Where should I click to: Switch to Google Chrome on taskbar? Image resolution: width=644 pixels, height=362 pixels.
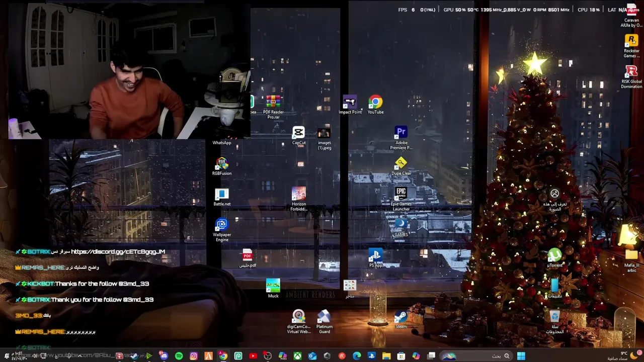pyautogui.click(x=223, y=356)
